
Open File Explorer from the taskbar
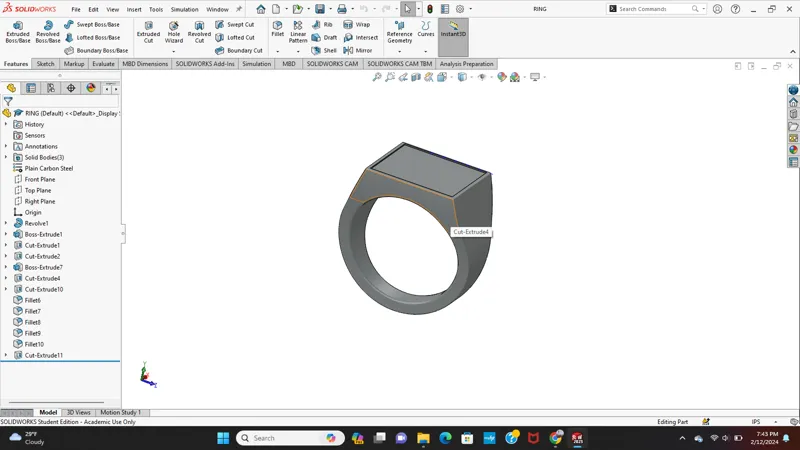click(x=423, y=438)
